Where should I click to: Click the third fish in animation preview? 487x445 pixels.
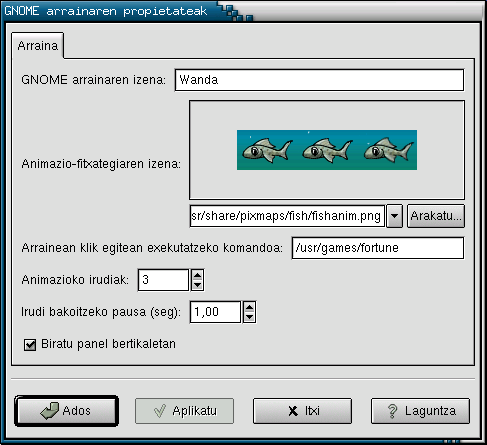tap(388, 150)
